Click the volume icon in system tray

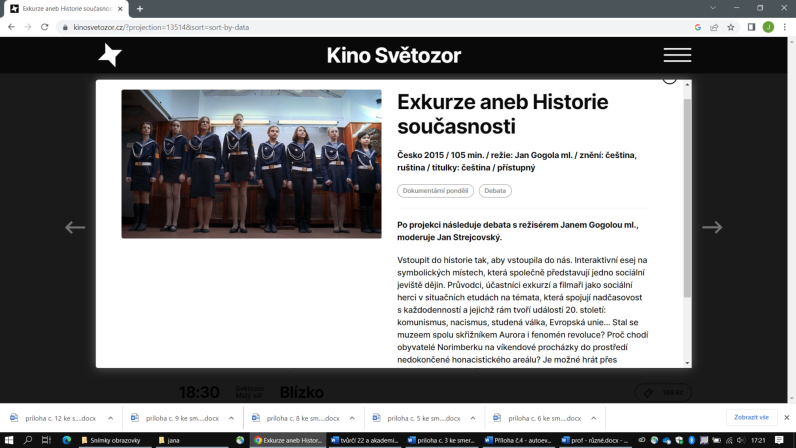pyautogui.click(x=741, y=440)
